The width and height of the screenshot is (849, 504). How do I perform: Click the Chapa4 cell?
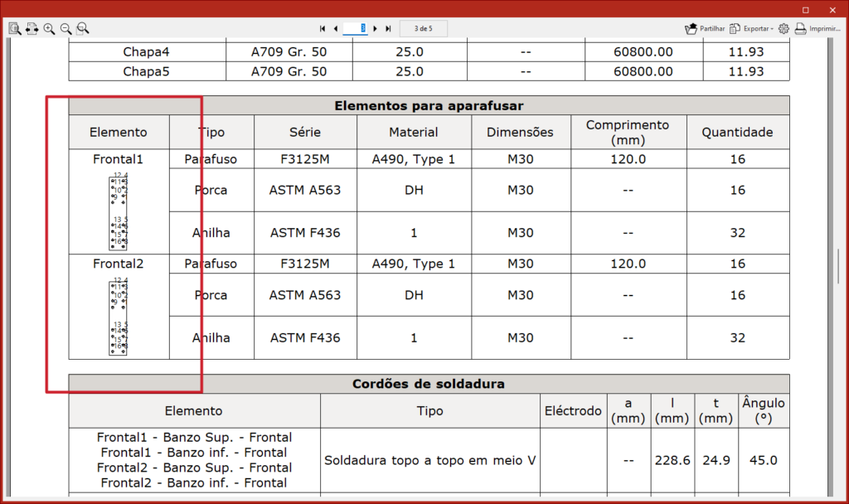tap(146, 52)
